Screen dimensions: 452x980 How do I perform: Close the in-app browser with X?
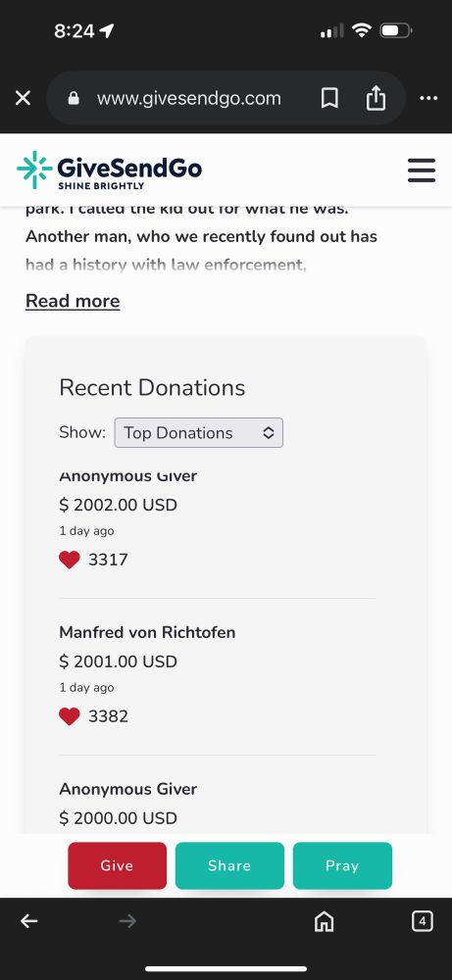coord(23,98)
